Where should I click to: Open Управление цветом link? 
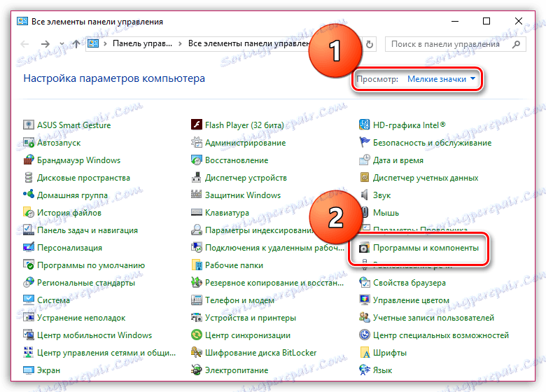(x=411, y=300)
